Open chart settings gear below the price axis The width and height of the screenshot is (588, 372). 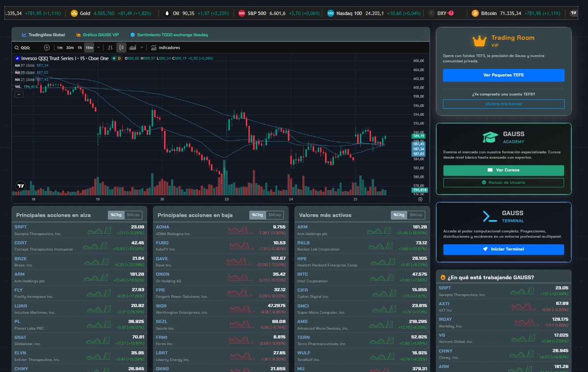point(420,200)
